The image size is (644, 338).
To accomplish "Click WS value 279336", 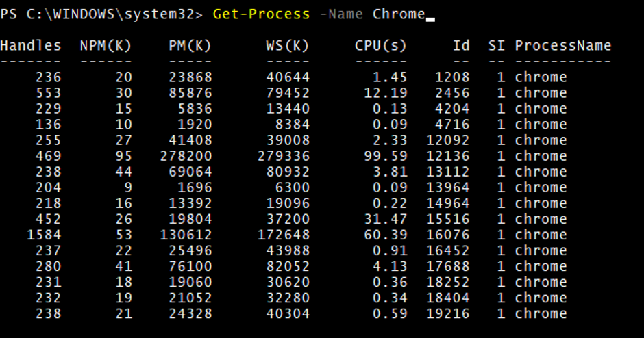I will 284,156.
